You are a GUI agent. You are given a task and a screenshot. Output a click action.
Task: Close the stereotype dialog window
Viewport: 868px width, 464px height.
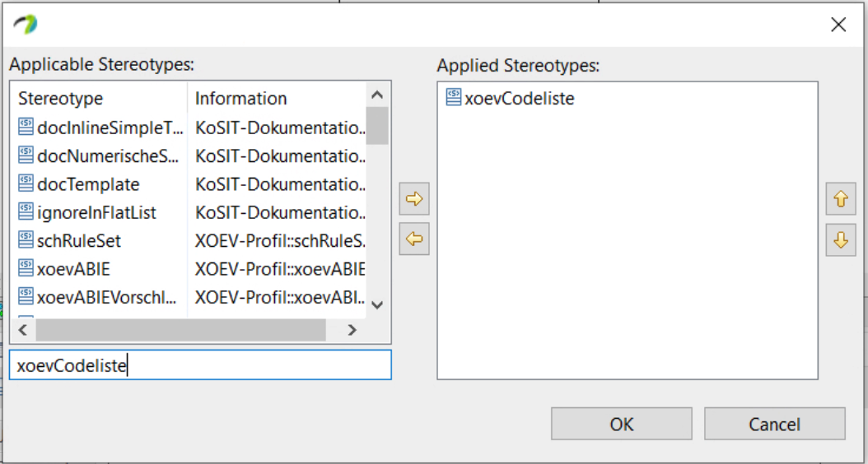pos(838,25)
